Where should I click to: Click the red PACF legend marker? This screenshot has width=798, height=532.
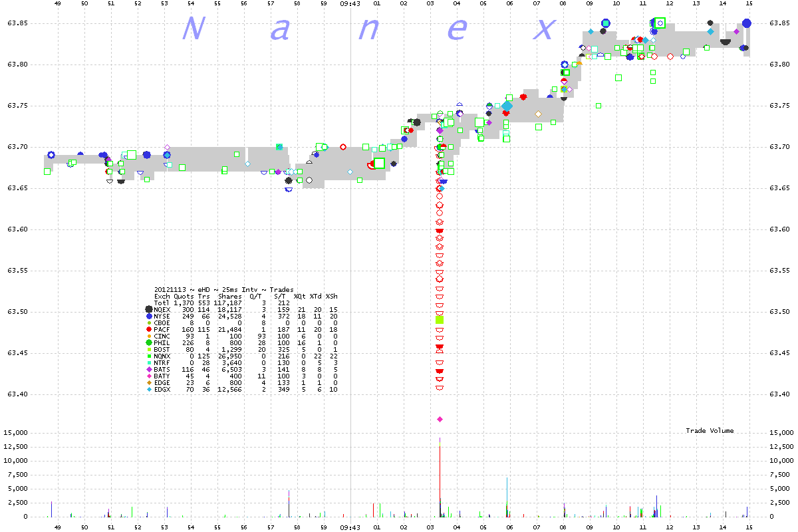(x=148, y=329)
